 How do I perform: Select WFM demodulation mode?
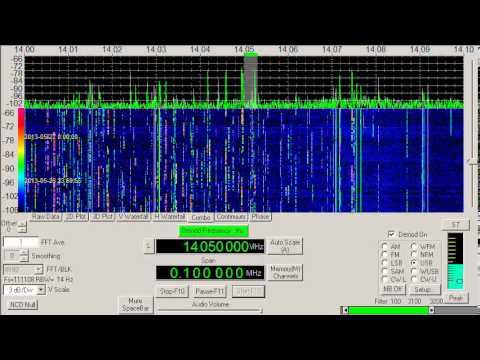click(x=414, y=246)
